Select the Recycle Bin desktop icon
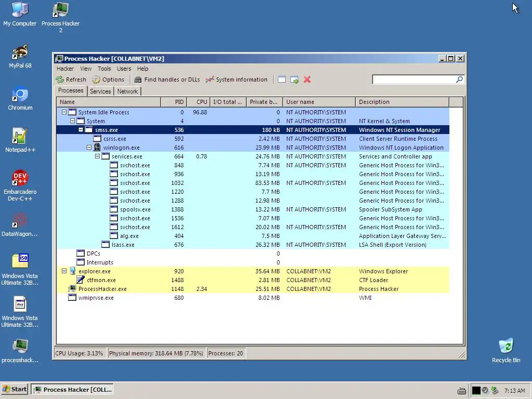Image resolution: width=532 pixels, height=399 pixels. (506, 351)
